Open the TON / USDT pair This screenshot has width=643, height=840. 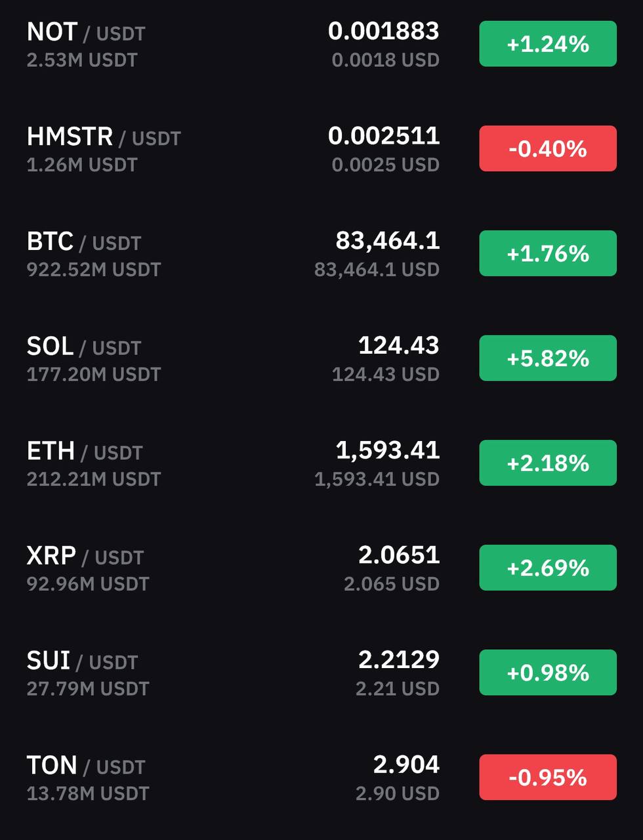coord(321,778)
